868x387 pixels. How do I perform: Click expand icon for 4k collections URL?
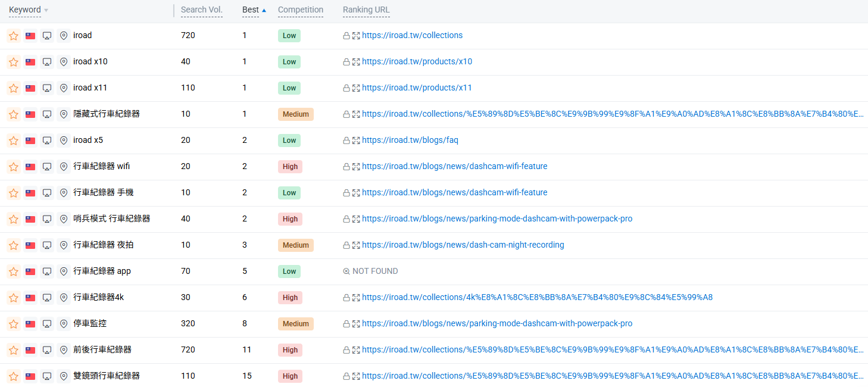click(x=356, y=298)
